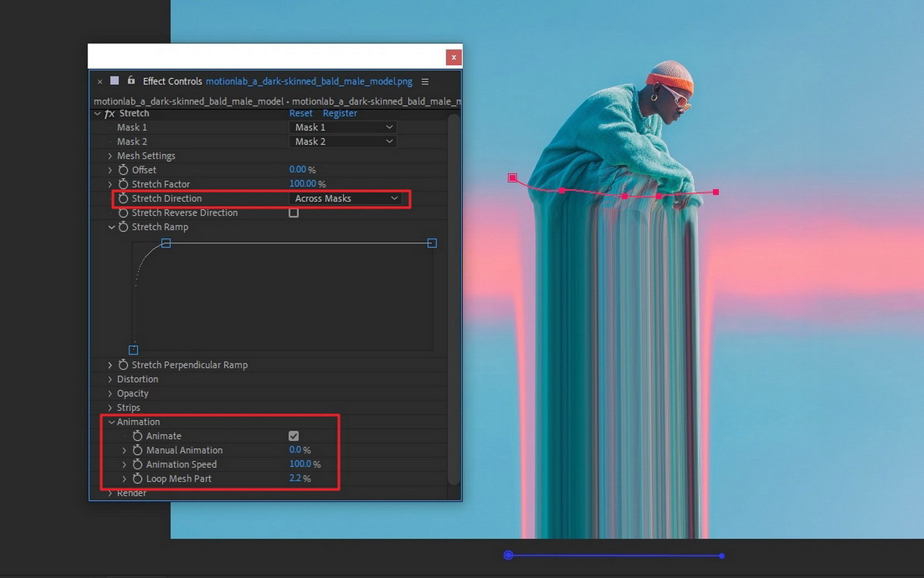The height and width of the screenshot is (578, 924).
Task: Click the Offset value 0.00
Action: (x=298, y=169)
